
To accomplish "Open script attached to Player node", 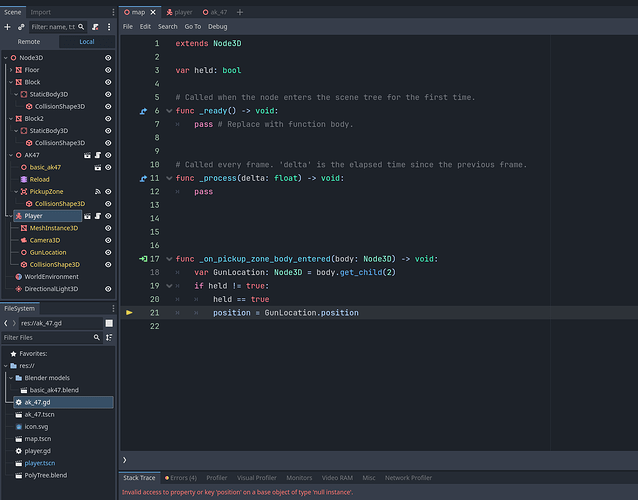I will 98,216.
